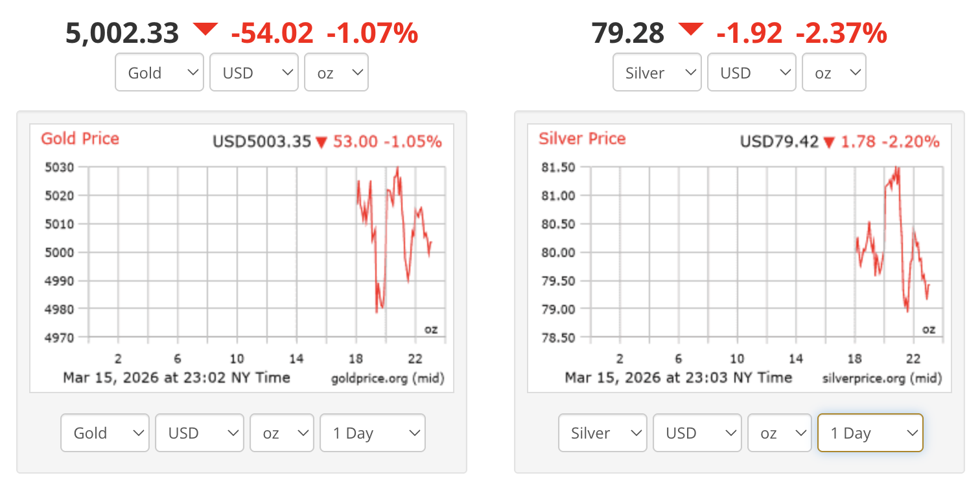Viewport: 980px width, 484px height.
Task: Click the Gold Price red chart title
Action: coord(80,139)
